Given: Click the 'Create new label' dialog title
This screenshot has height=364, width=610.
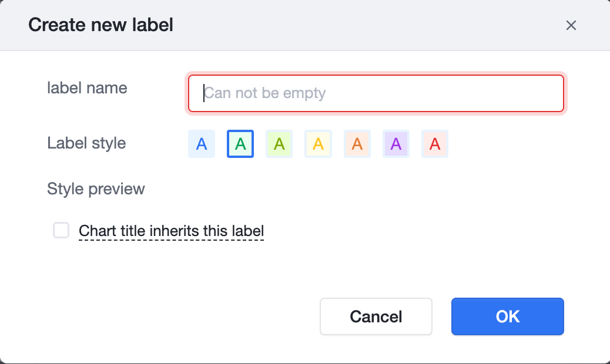Looking at the screenshot, I should coord(100,25).
